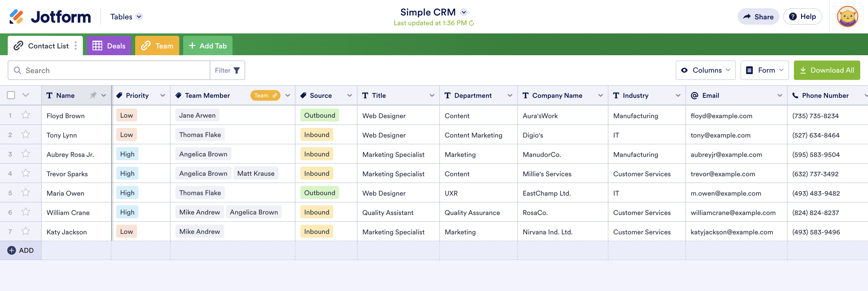Open Contact List tab options (three dots)
868x291 pixels.
tap(76, 46)
